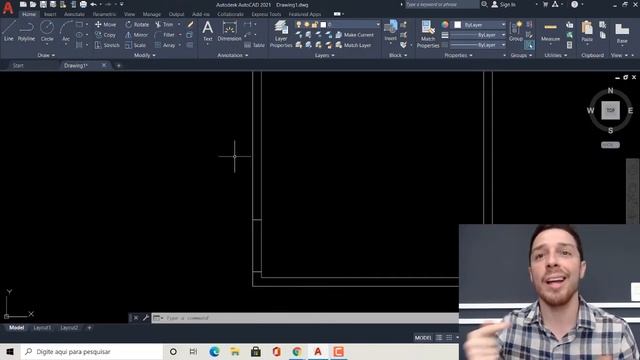The width and height of the screenshot is (640, 360).
Task: Select the Line tool
Action: pos(9,31)
